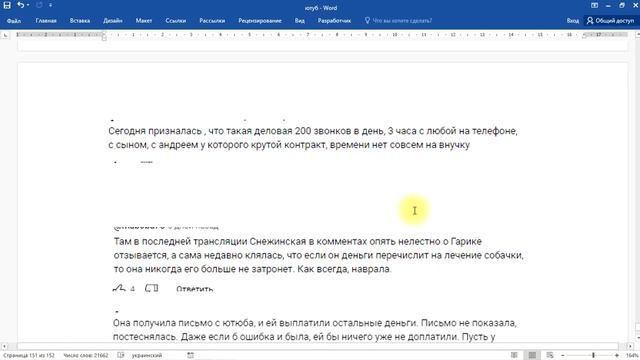Click horizontal scrollbar left arrow
Viewport: 640px width, 360px height.
(x=4, y=346)
